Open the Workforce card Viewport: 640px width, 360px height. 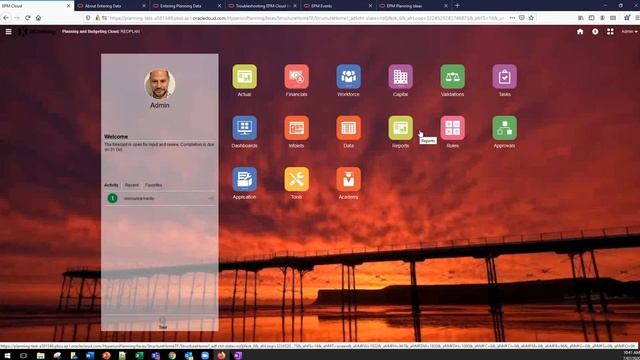tap(349, 76)
